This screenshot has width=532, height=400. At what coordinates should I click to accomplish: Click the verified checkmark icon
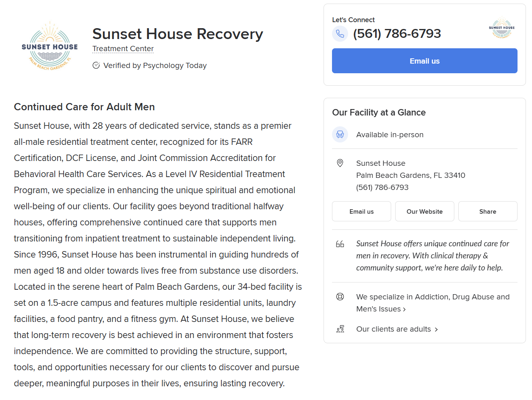click(x=96, y=66)
